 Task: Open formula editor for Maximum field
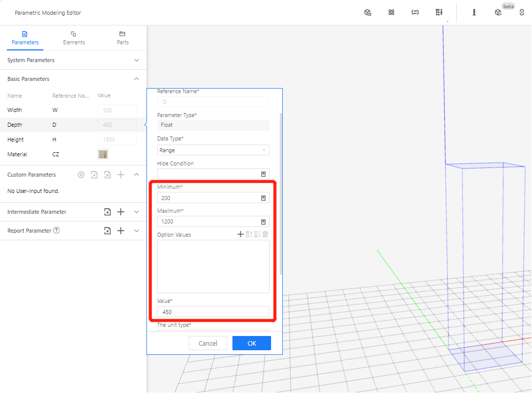pyautogui.click(x=263, y=222)
